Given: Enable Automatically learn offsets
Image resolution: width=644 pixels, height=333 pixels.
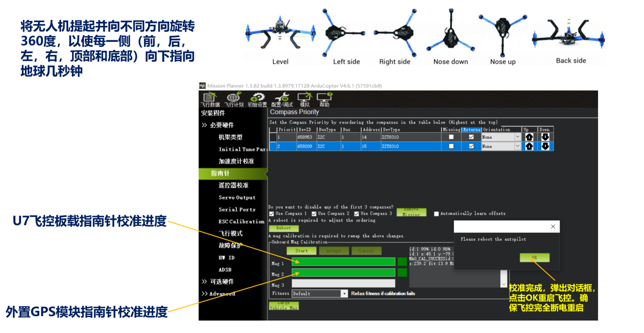Looking at the screenshot, I should [x=436, y=214].
